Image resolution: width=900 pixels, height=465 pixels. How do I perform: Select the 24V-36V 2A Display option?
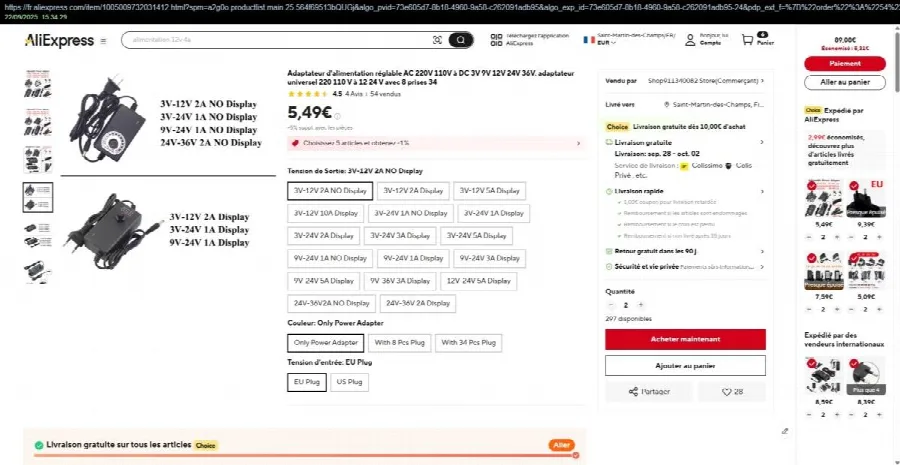point(417,303)
